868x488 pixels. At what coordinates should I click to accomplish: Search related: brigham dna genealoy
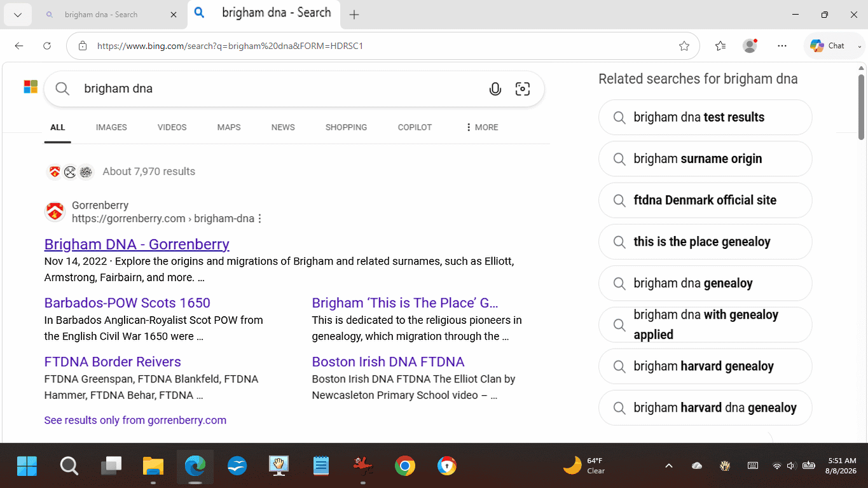click(x=705, y=283)
